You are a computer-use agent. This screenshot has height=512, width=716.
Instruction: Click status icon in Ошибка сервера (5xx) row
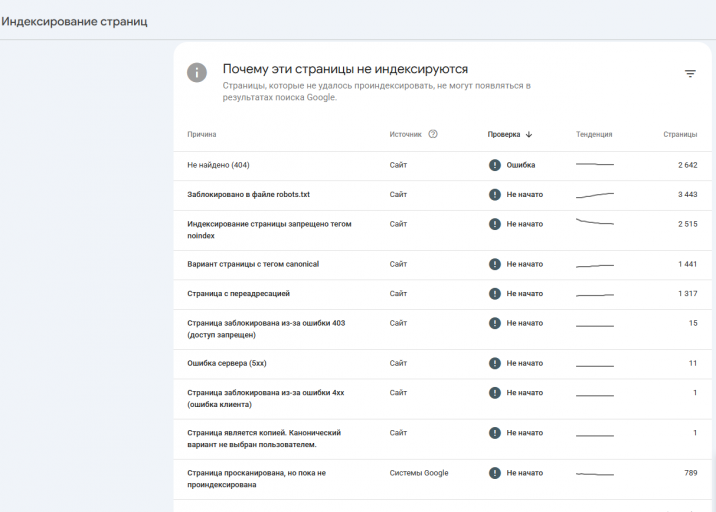(x=495, y=364)
